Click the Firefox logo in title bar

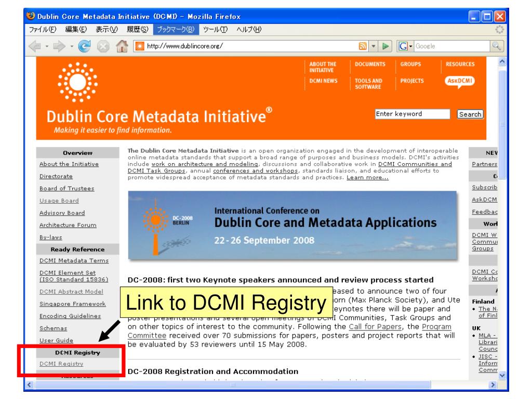click(x=31, y=16)
